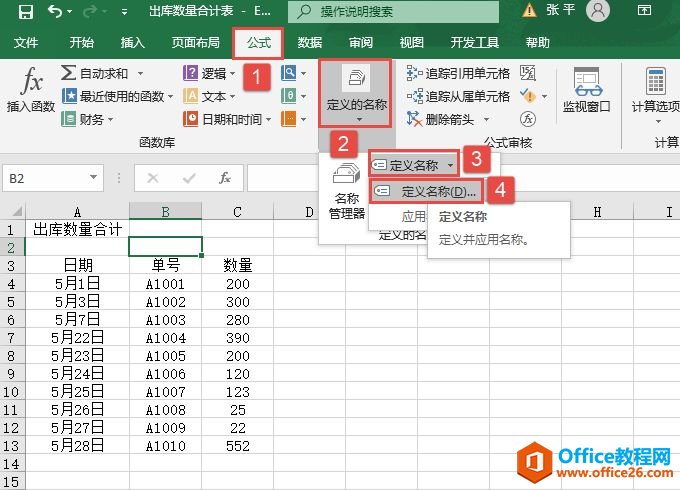Click the math and trig functions icon

(288, 95)
